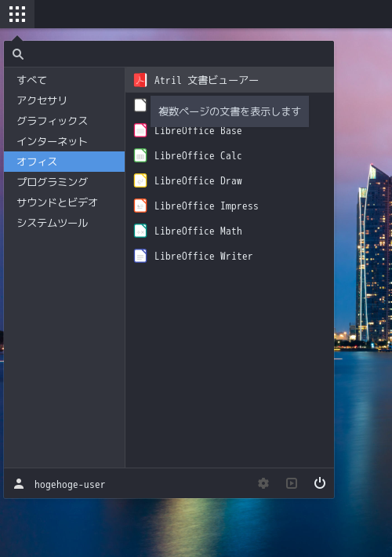Focus the application search field
Viewport: 392px width, 557px height.
tap(169, 54)
